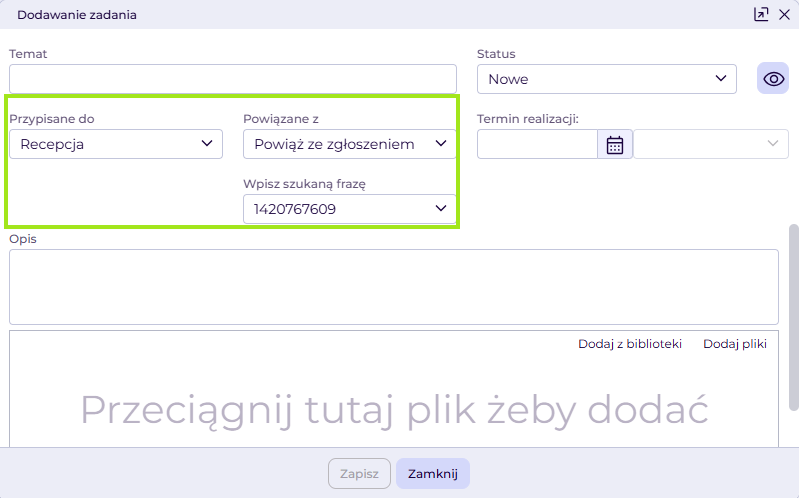Click the Dodawanie zadania title text
Viewport: 799px width, 498px height.
pyautogui.click(x=77, y=15)
